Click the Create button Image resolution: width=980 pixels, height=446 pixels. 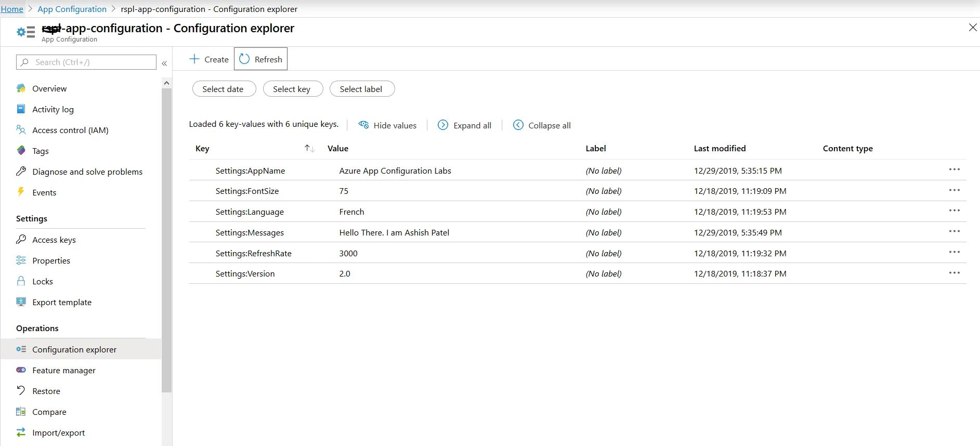(209, 59)
